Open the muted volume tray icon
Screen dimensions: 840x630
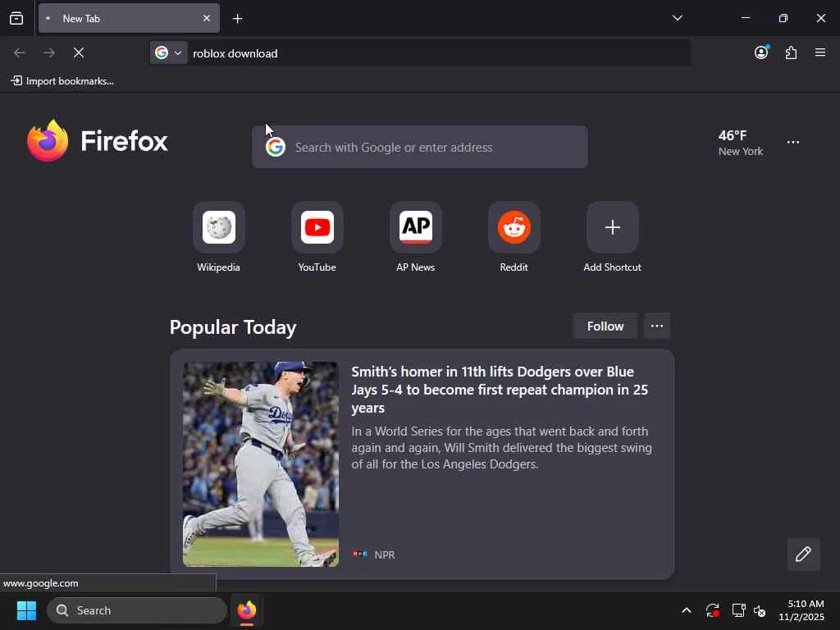760,610
